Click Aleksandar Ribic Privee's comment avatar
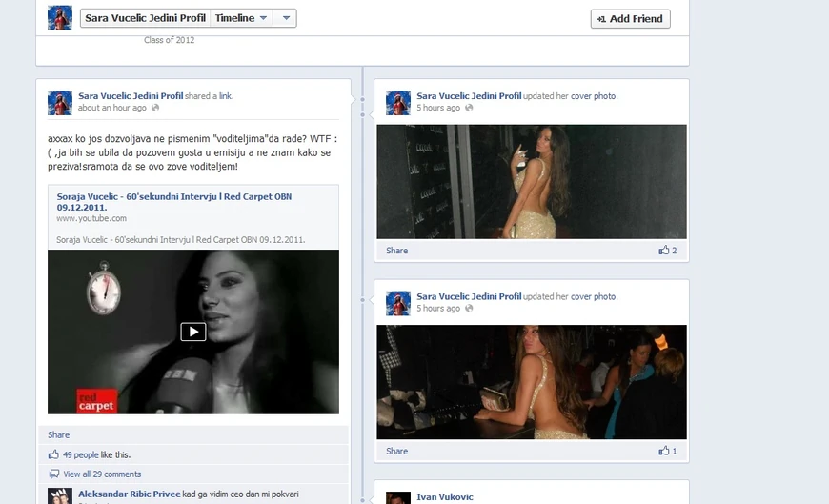829x504 pixels. click(x=60, y=495)
